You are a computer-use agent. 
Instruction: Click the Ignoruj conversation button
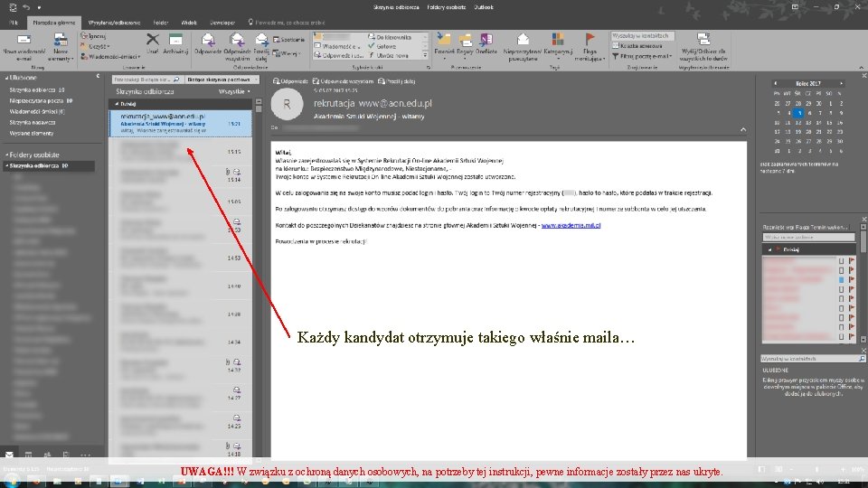point(93,36)
